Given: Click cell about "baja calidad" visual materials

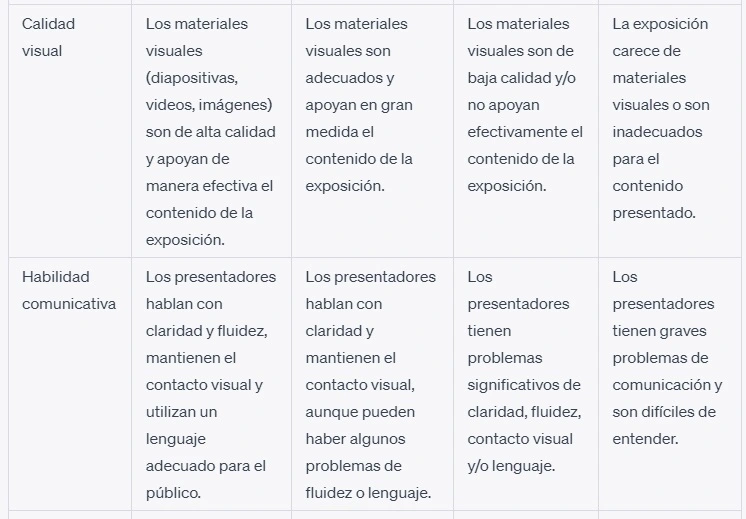Looking at the screenshot, I should click(526, 131).
